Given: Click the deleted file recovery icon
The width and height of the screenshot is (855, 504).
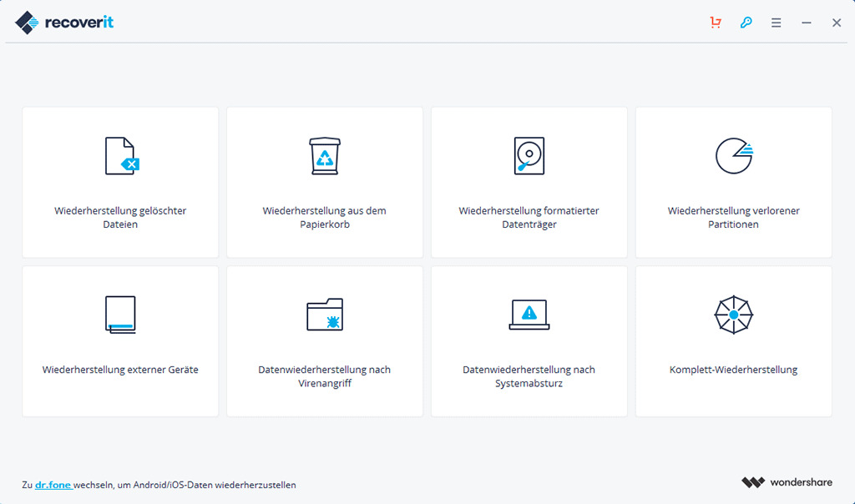Looking at the screenshot, I should click(122, 156).
